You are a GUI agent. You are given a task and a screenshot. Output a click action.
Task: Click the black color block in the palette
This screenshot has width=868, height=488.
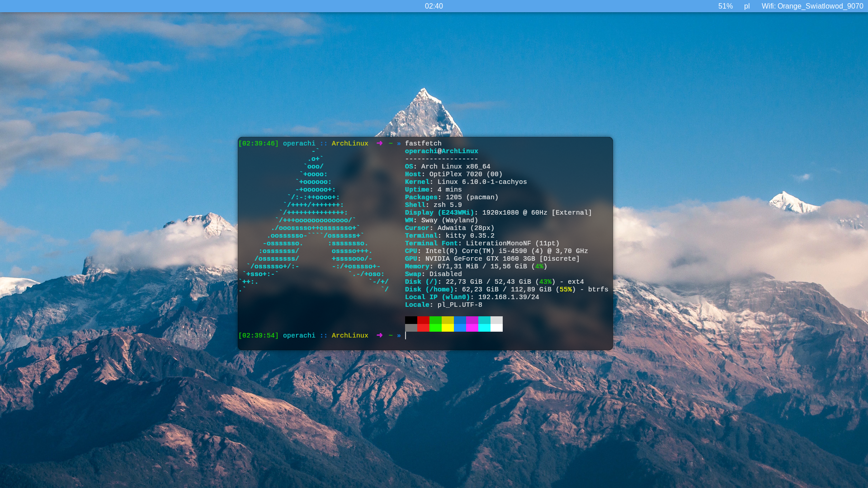point(411,320)
